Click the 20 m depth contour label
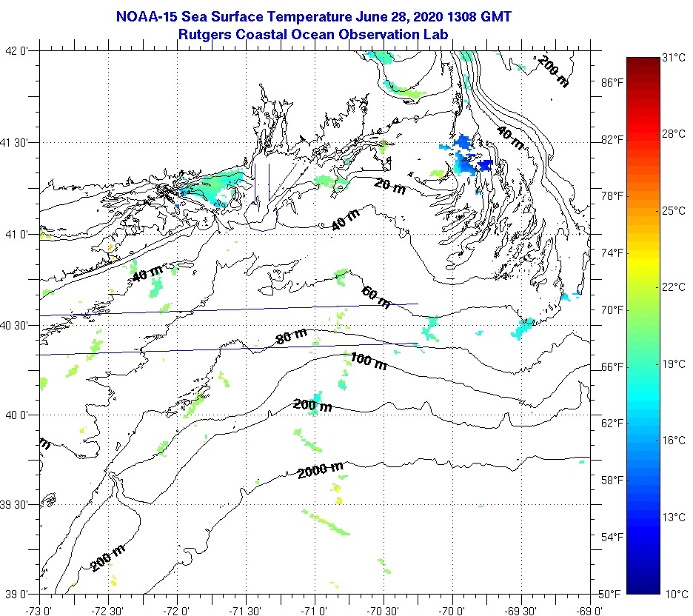Viewport: 693px width, 616px height. pyautogui.click(x=389, y=188)
